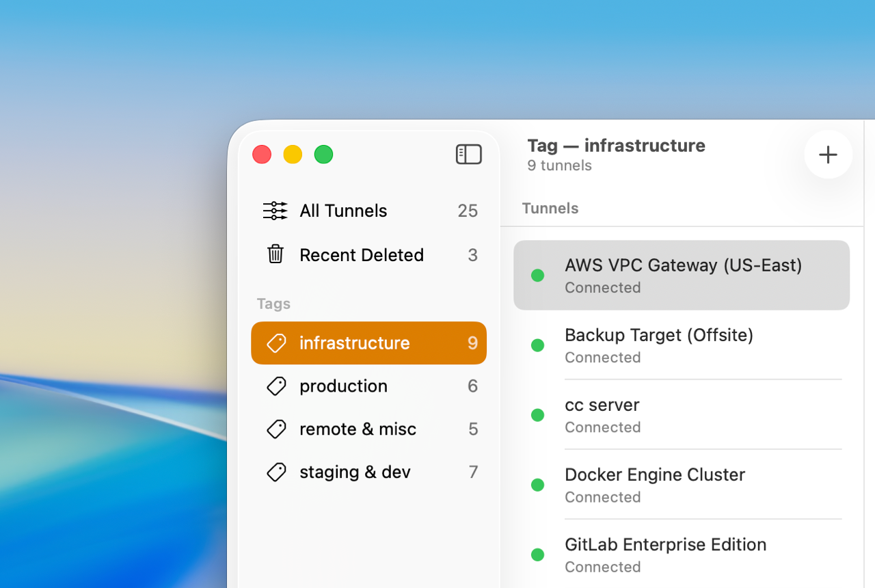Filter by the production tag
Image resolution: width=875 pixels, height=588 pixels.
369,386
